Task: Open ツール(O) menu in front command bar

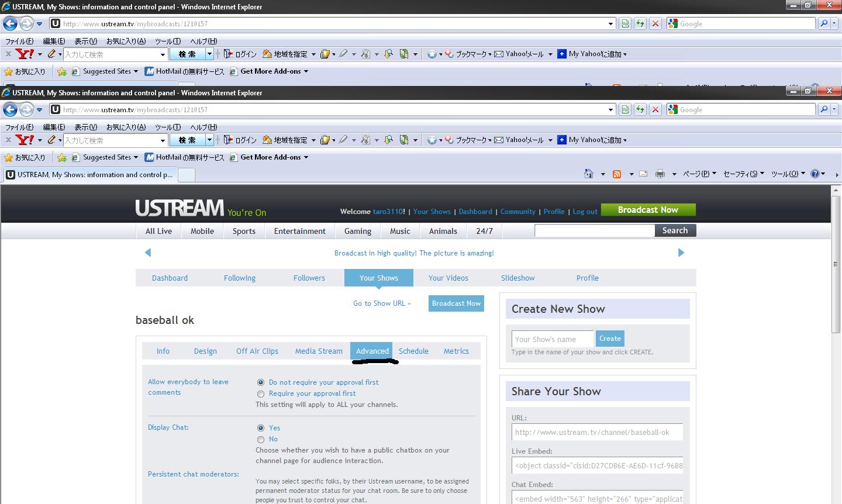Action: pyautogui.click(x=788, y=174)
